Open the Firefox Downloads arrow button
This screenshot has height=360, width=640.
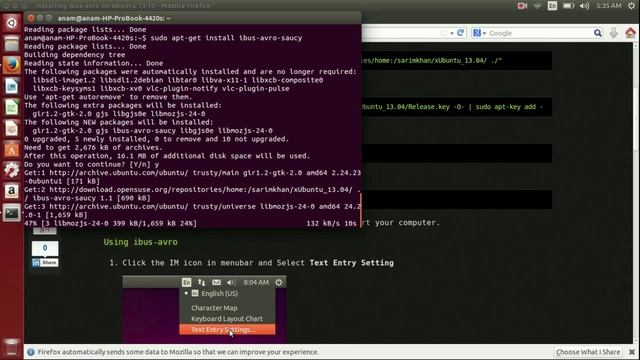coord(613,33)
